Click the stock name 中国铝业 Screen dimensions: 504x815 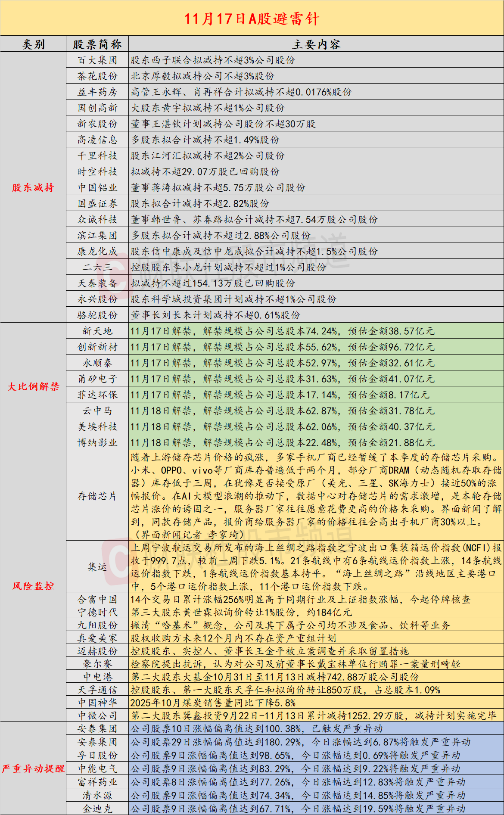click(x=97, y=188)
